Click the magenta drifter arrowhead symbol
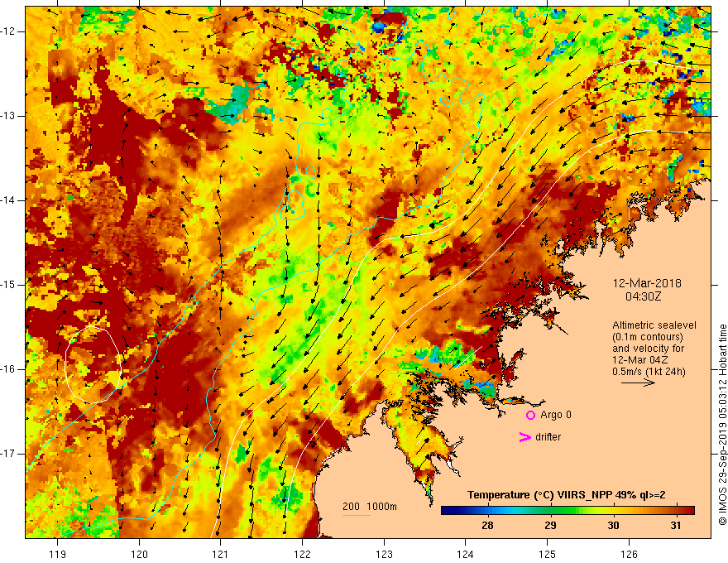Viewport: 728px width, 563px height. (x=524, y=437)
